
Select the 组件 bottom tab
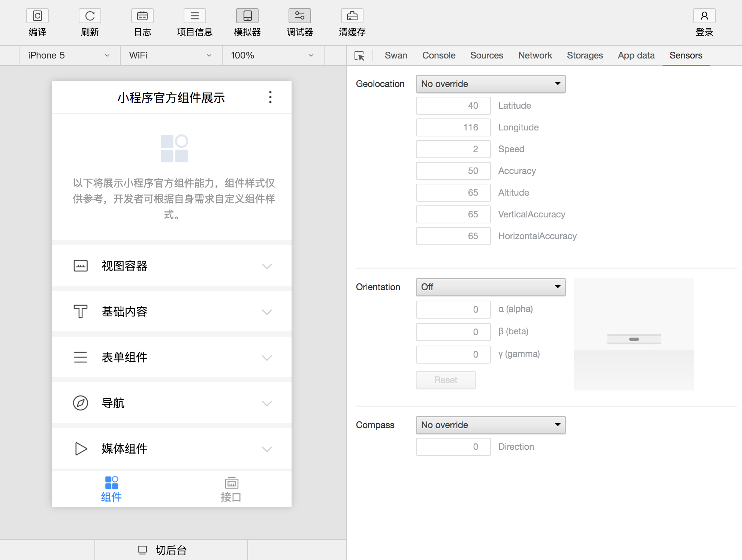pyautogui.click(x=111, y=489)
